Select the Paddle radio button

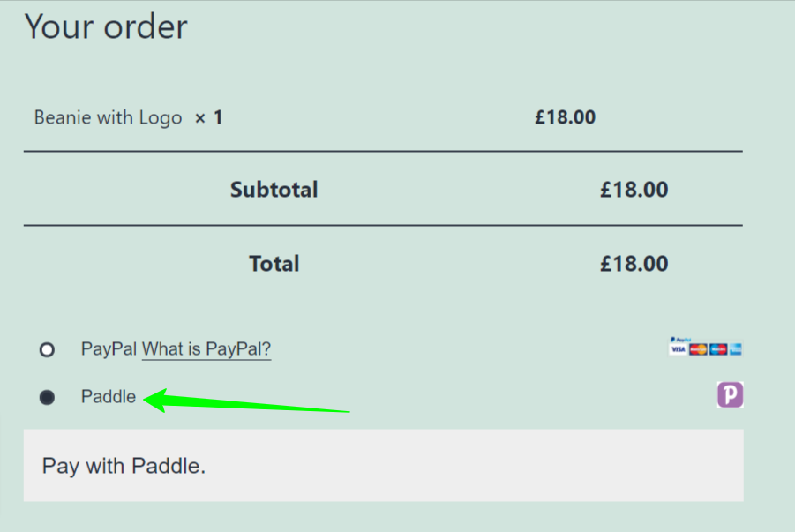[x=47, y=397]
